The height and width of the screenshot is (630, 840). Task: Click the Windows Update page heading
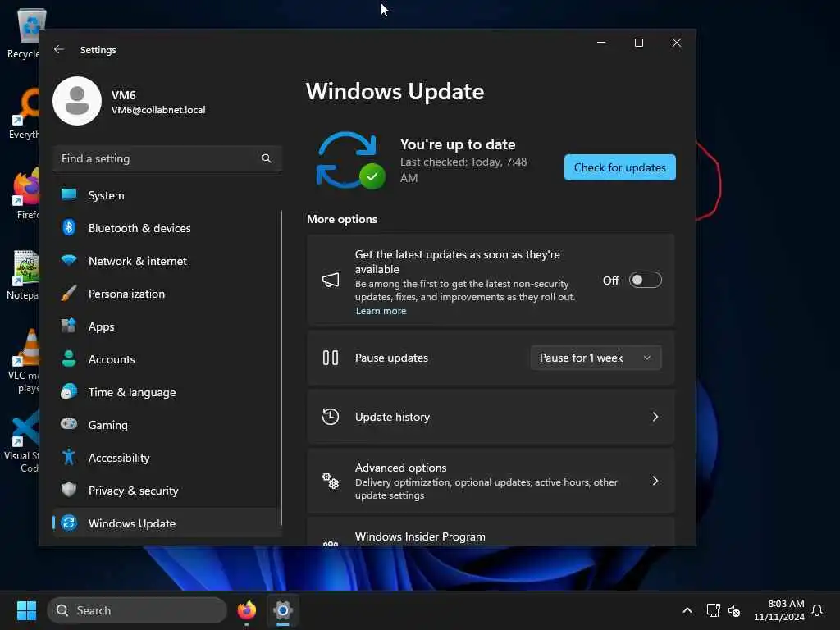[x=395, y=91]
